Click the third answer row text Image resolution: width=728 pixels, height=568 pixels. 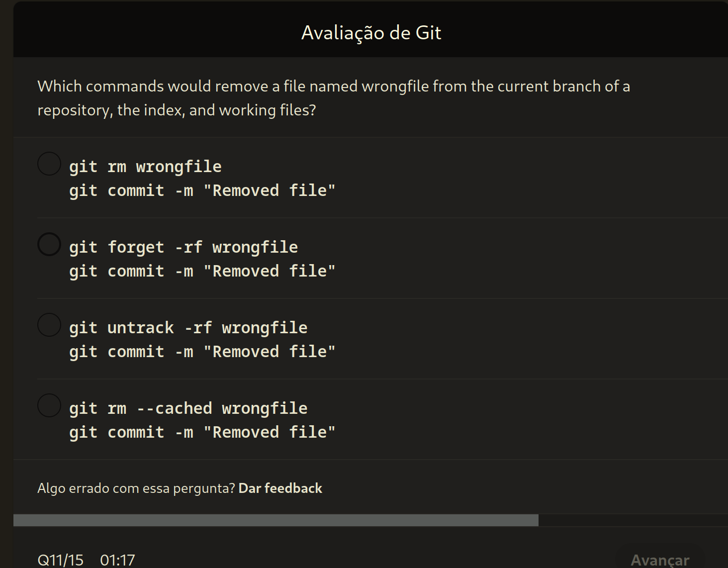pos(187,327)
